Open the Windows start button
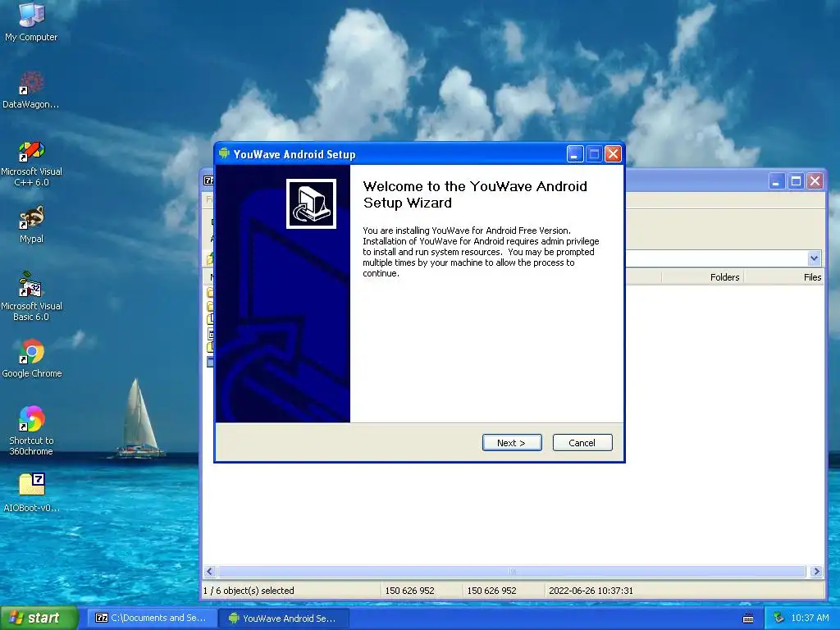840x630 pixels. click(39, 618)
